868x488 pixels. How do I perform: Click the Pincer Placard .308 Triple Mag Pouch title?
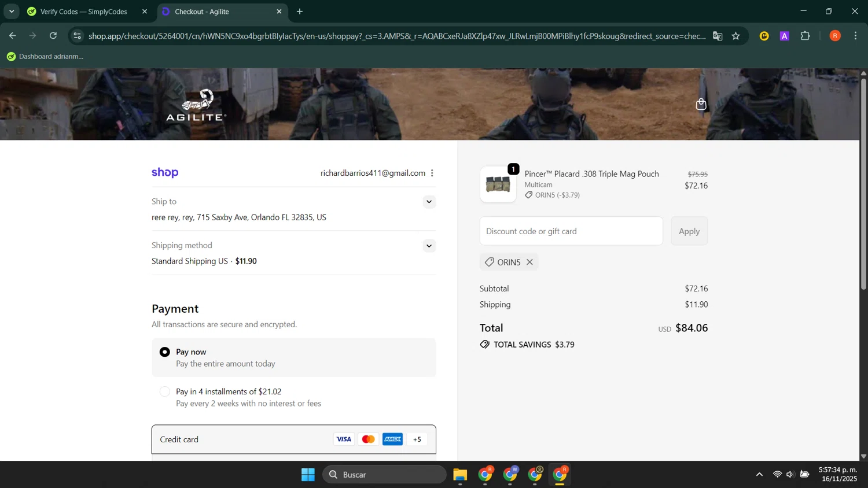pos(591,174)
